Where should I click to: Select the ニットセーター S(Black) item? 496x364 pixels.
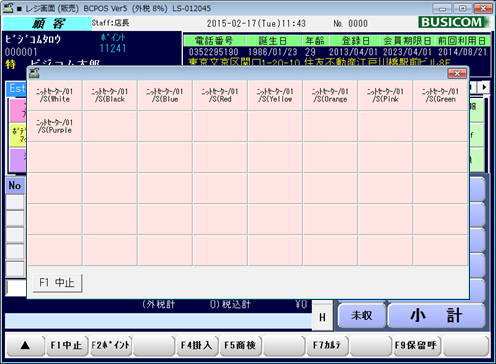(x=110, y=95)
